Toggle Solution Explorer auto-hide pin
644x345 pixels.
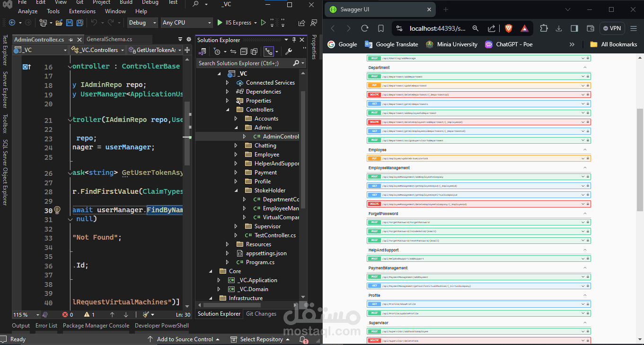pyautogui.click(x=294, y=40)
